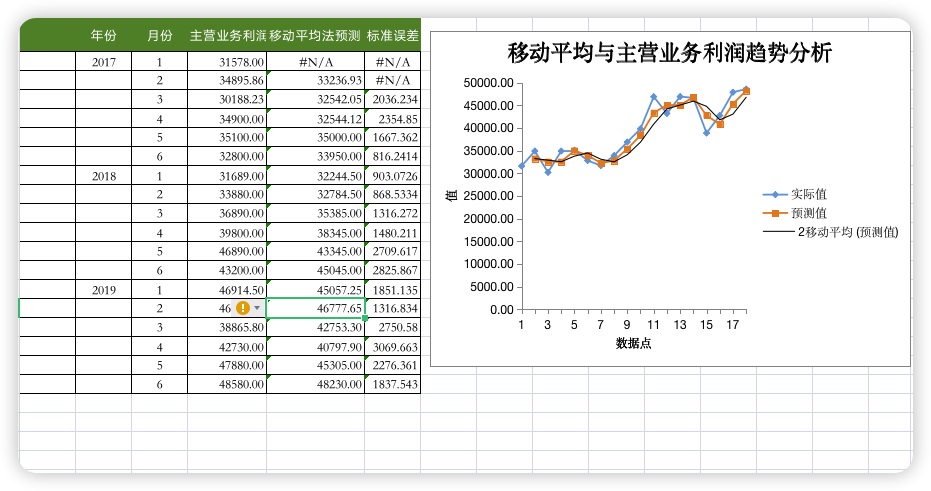Screen dimensions: 931x491
Task: Select standard error cell 3069.663
Action: [x=392, y=347]
